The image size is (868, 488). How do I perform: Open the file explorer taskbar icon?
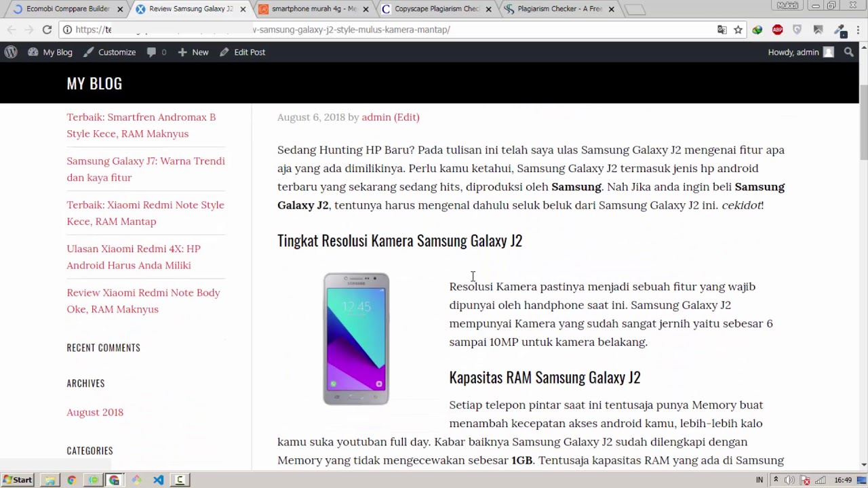pos(50,480)
